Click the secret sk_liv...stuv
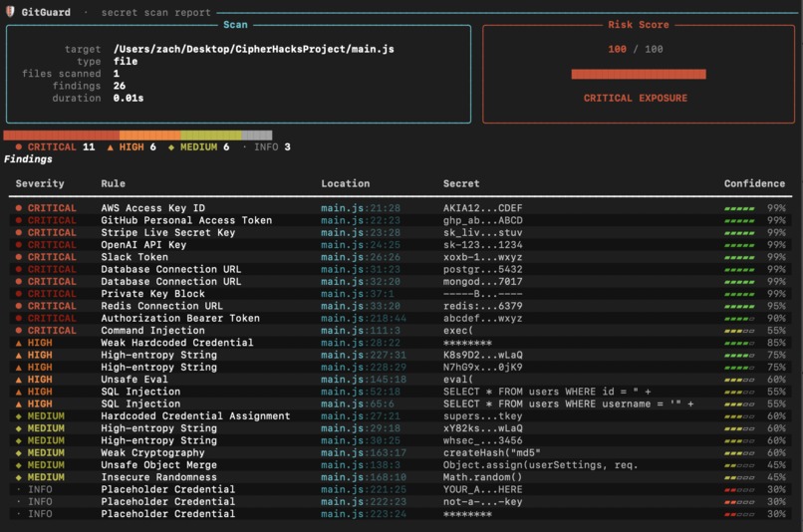Image resolution: width=803 pixels, height=532 pixels. pyautogui.click(x=483, y=232)
